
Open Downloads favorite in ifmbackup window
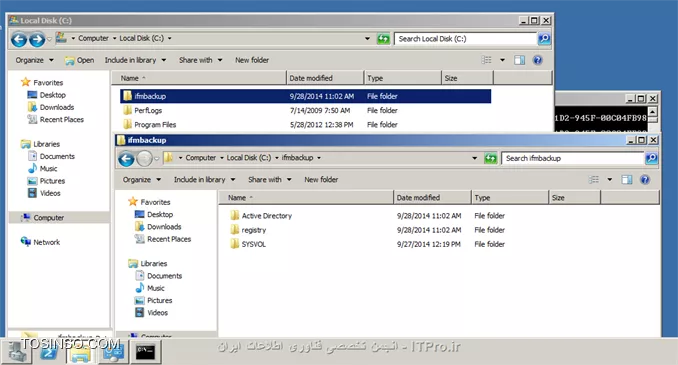158,227
